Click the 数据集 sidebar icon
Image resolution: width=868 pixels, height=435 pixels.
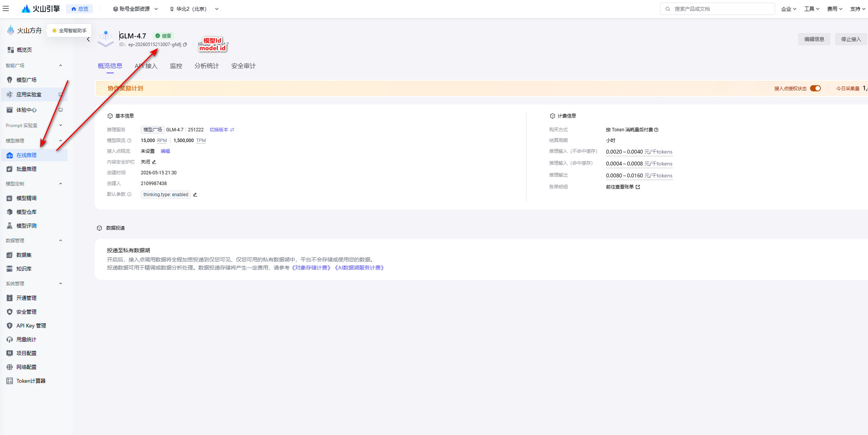pyautogui.click(x=10, y=255)
